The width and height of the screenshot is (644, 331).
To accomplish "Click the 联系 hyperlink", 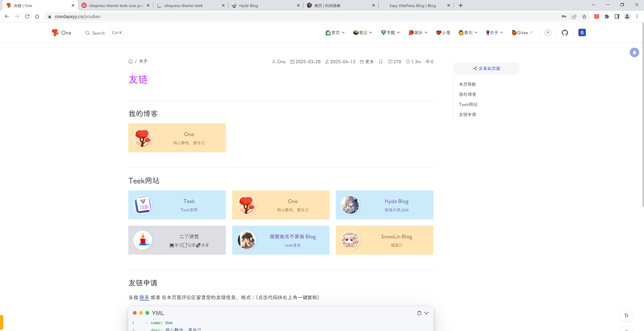I will pos(144,297).
